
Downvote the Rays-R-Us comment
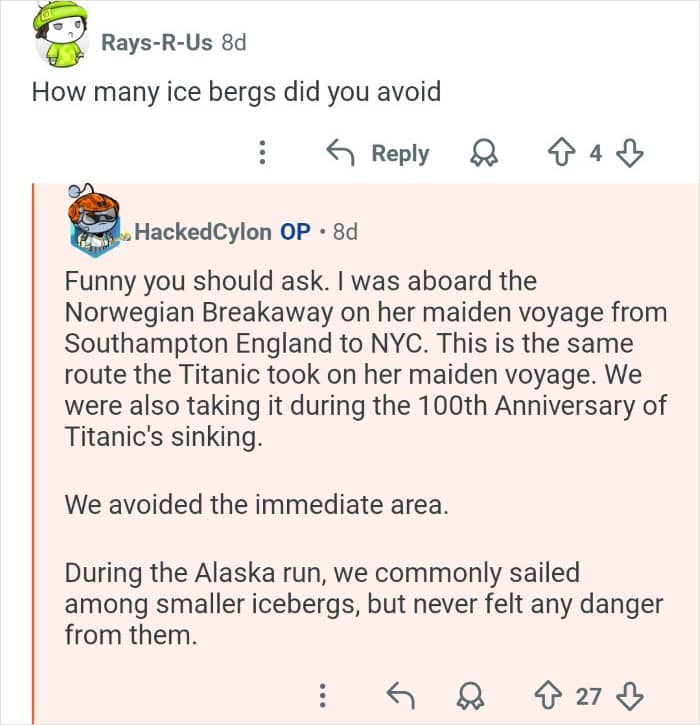628,153
